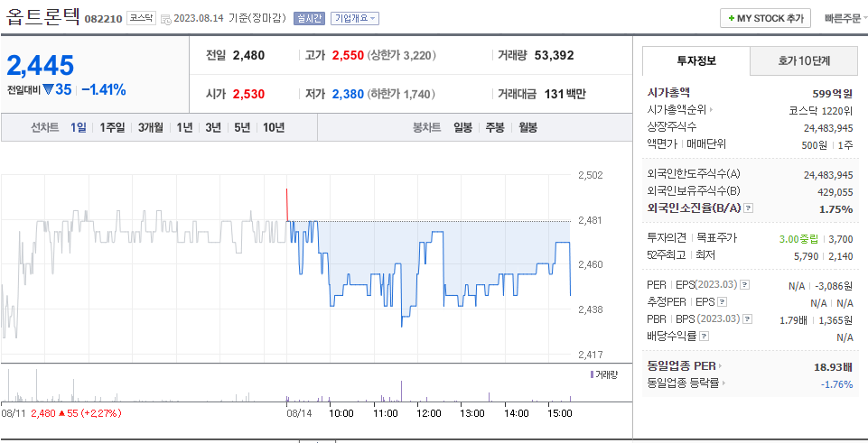Image resolution: width=868 pixels, height=443 pixels.
Task: Click the 52주최고 최저 5,790 2,140 value
Action: coord(824,255)
